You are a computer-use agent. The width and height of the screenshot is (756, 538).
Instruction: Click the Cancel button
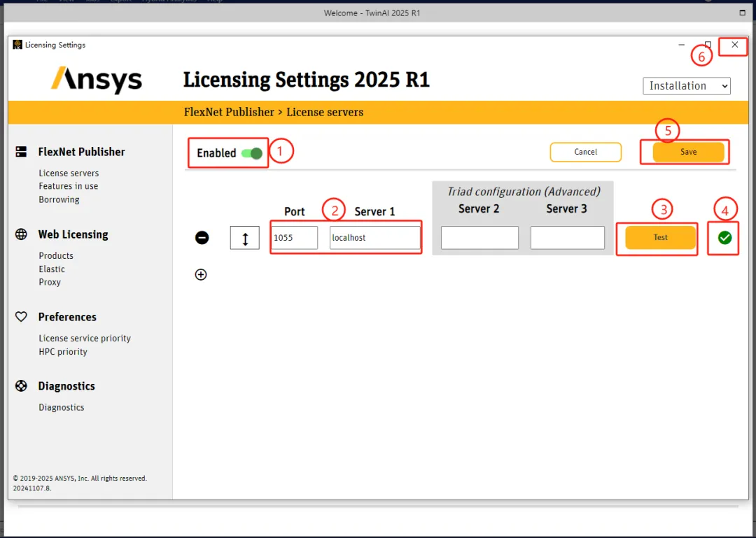tap(586, 152)
